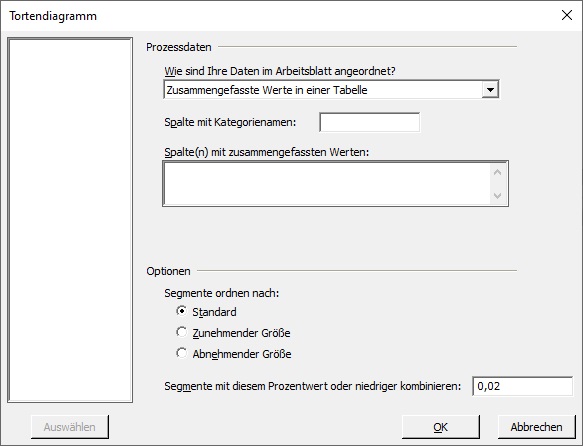Image resolution: width=583 pixels, height=446 pixels.
Task: Click the 'Spalte mit Kategorienamen' input field
Action: (370, 122)
